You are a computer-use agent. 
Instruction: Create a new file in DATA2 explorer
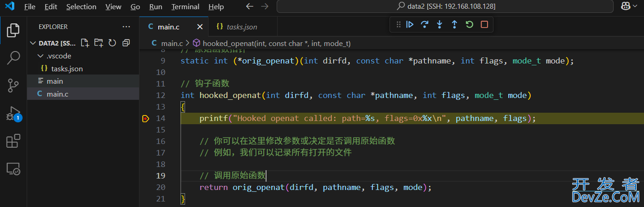tap(85, 43)
